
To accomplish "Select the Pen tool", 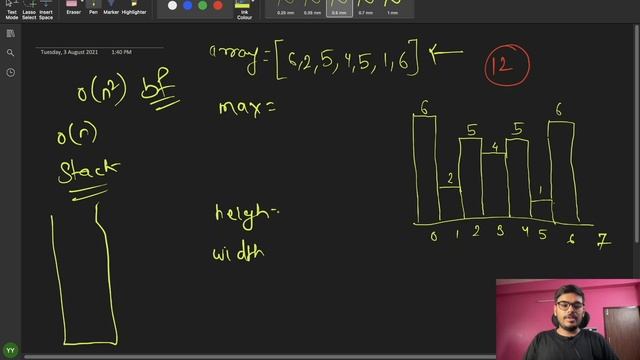I will [93, 8].
